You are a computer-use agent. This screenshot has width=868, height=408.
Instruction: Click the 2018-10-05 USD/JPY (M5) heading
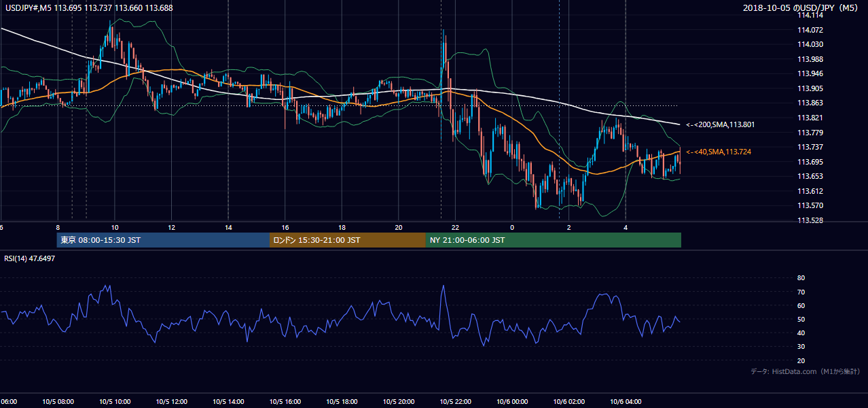[801, 7]
